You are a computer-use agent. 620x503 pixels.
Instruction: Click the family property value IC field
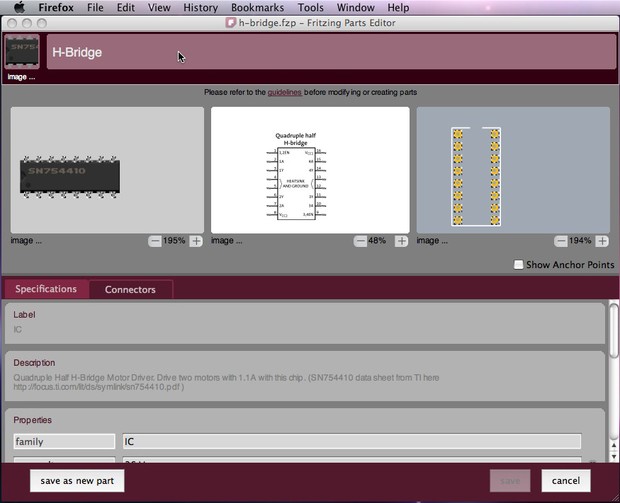(x=352, y=441)
